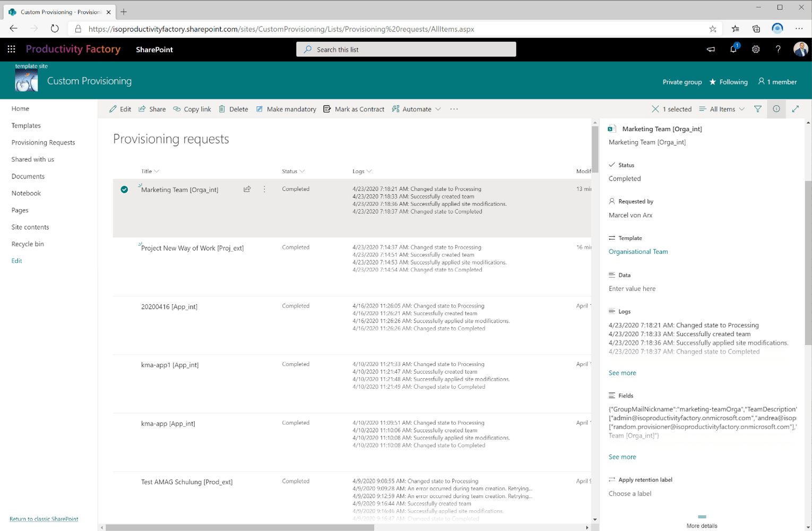812x531 pixels.
Task: Add page to favorites star icon
Action: tap(713, 29)
